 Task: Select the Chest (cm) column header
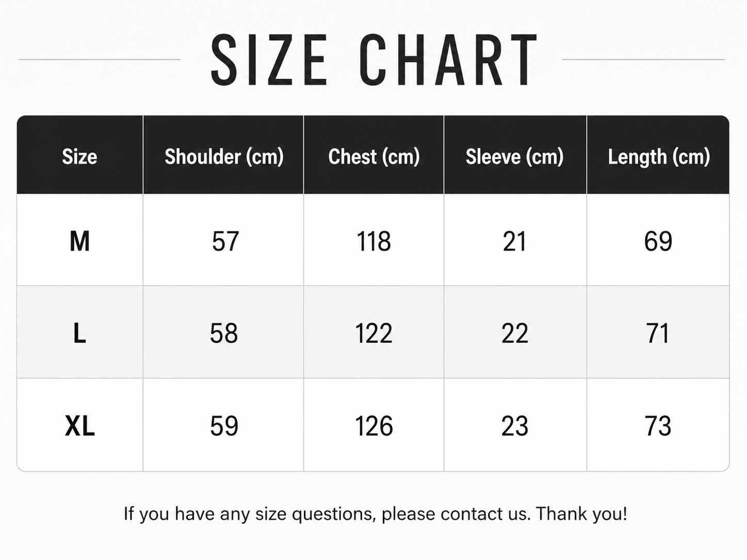(374, 156)
